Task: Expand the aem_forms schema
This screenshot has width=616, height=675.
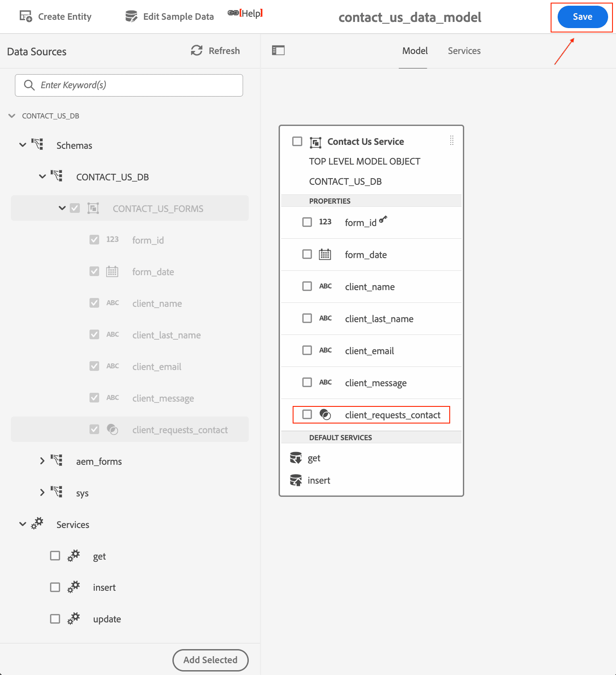Action: [42, 461]
